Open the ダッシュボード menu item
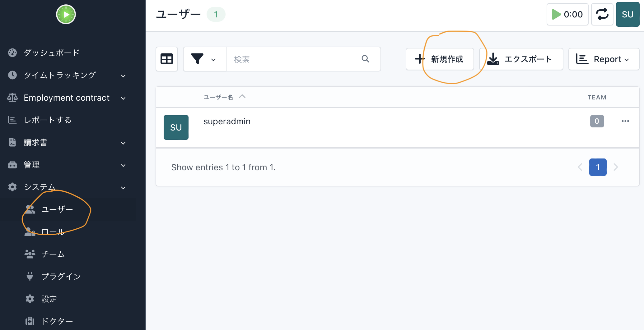This screenshot has height=330, width=644. click(51, 53)
